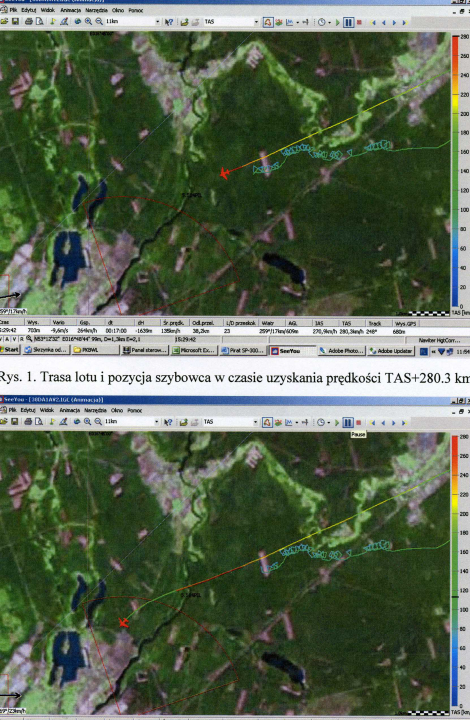470x720 pixels.
Task: Open the Plik menu in upper SeeYou window
Action: [13, 10]
